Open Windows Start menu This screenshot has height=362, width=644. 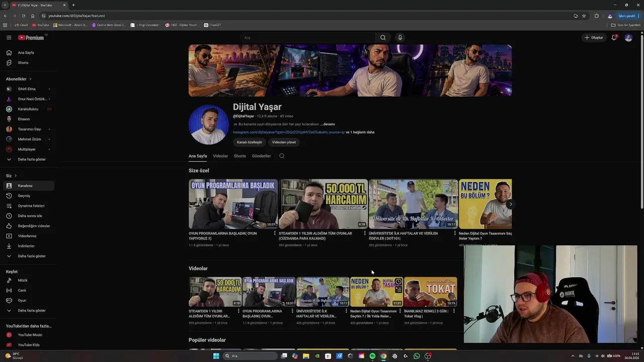click(x=216, y=356)
